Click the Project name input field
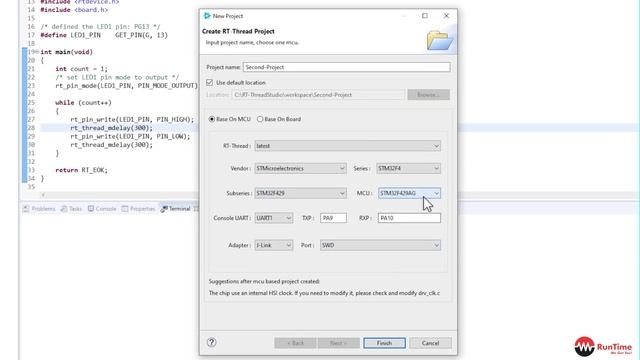Image resolution: width=640 pixels, height=360 pixels. tap(347, 67)
